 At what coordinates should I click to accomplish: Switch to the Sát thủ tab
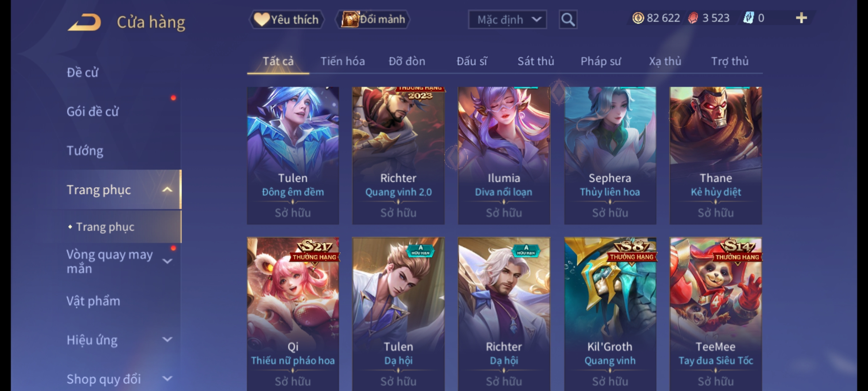536,61
